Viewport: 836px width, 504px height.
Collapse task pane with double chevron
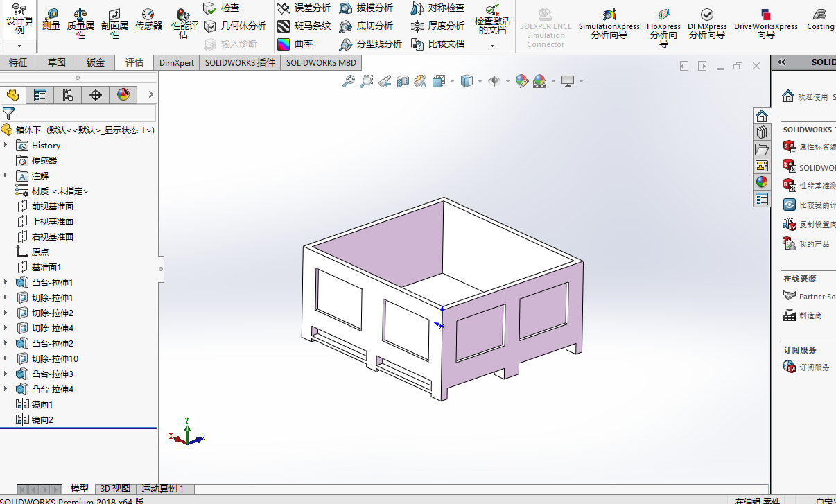781,62
